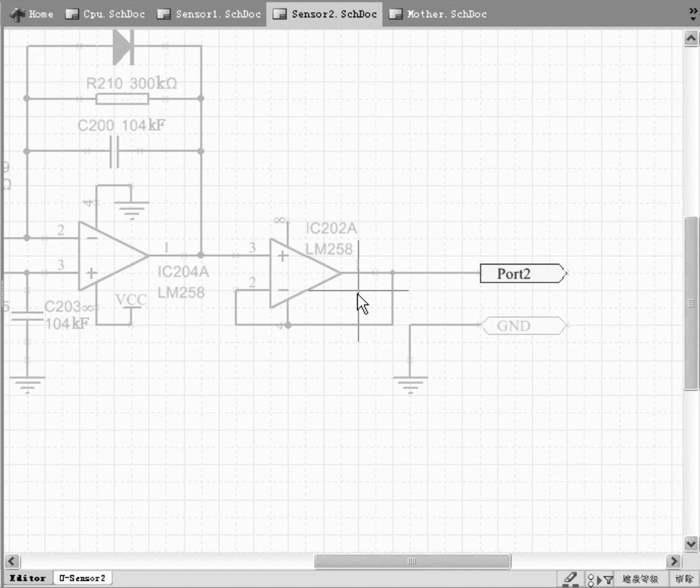The image size is (700, 588).
Task: Click the IC204A designator text
Action: click(183, 272)
